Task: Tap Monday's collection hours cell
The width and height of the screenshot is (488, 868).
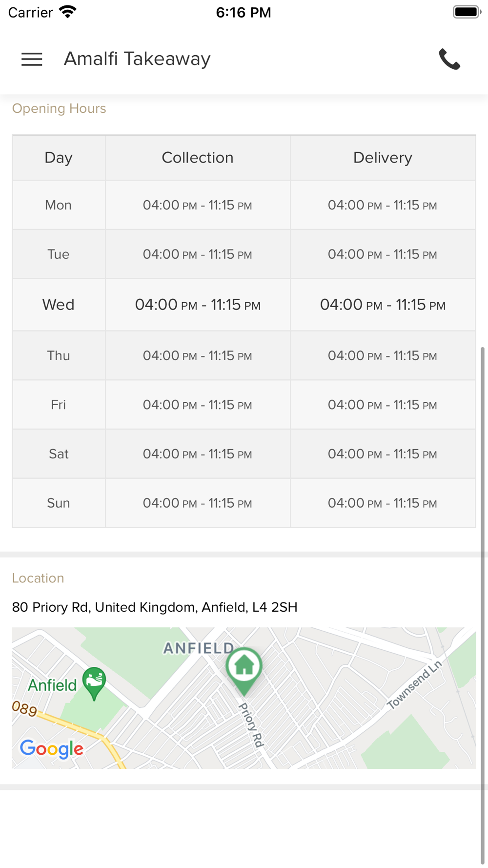Action: coord(198,205)
